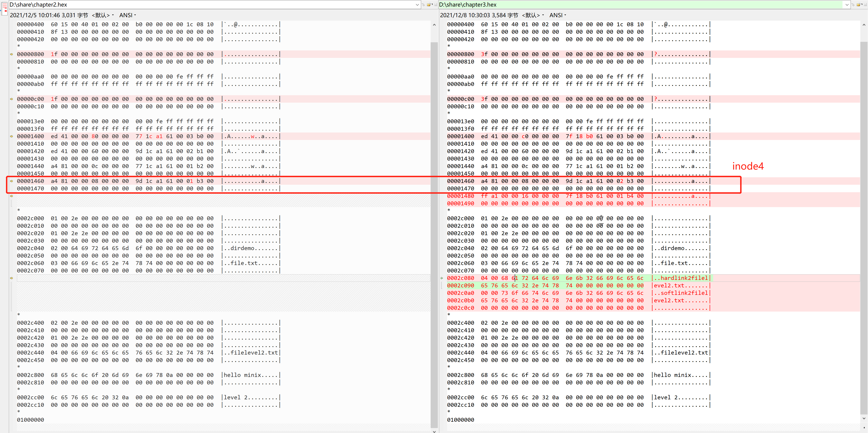
Task: Expand the chapter2.hex path dropdown arrow
Action: [417, 5]
